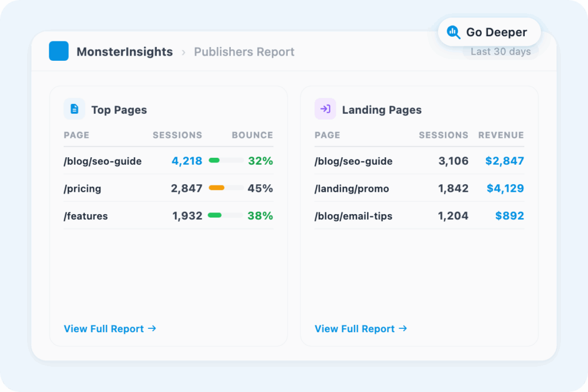Click the blue MonsterInsights logo square
The width and height of the screenshot is (588, 392).
(x=59, y=51)
